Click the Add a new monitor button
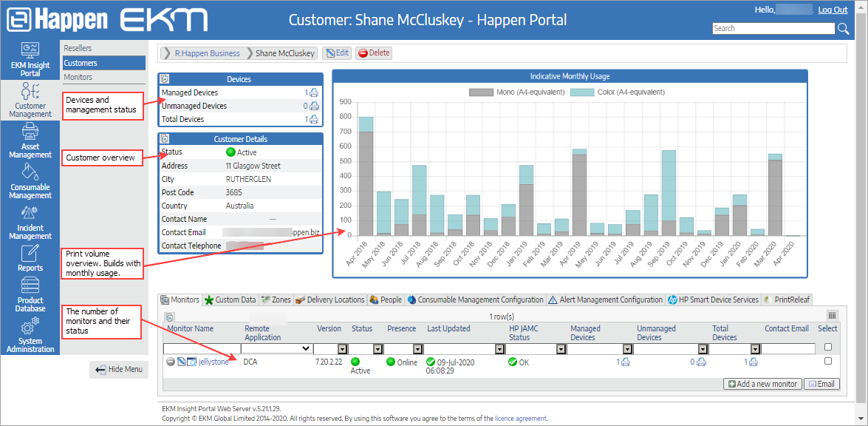868x426 pixels. point(762,384)
